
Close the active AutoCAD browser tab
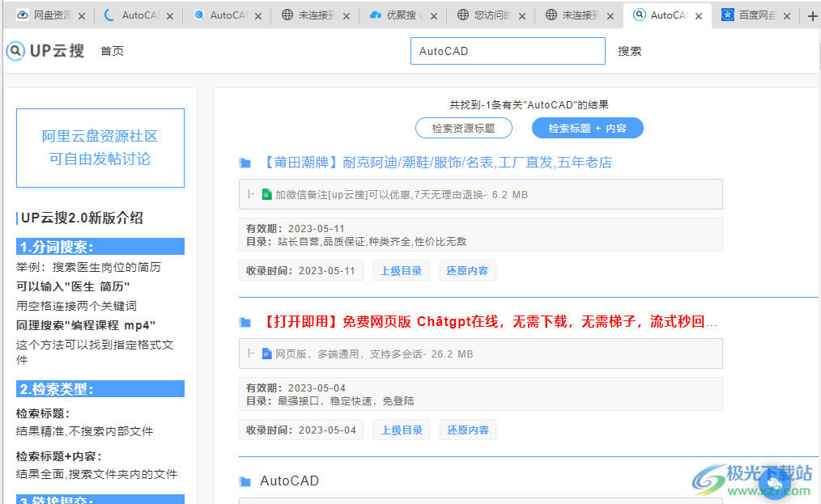[x=699, y=16]
